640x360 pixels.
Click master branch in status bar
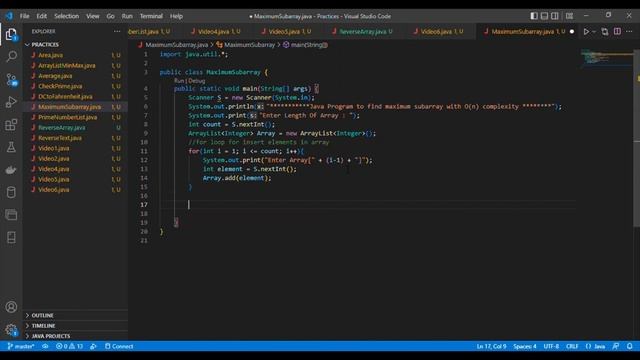21,346
